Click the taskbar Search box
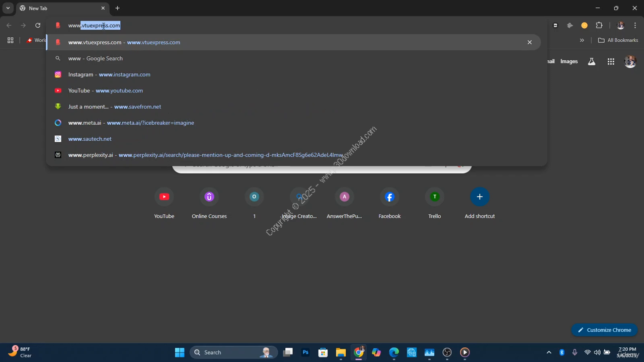The width and height of the screenshot is (644, 362). tap(233, 352)
